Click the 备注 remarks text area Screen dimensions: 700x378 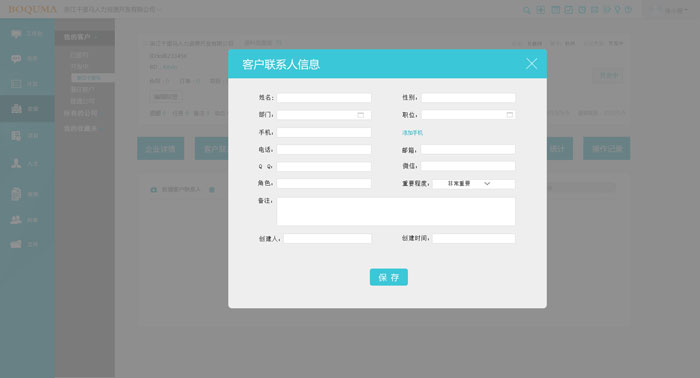(x=396, y=212)
